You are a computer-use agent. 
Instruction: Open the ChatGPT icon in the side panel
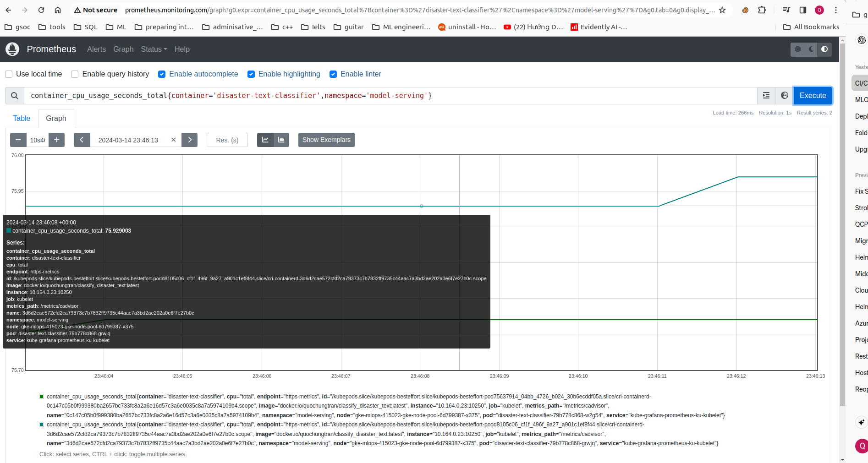coord(862,40)
